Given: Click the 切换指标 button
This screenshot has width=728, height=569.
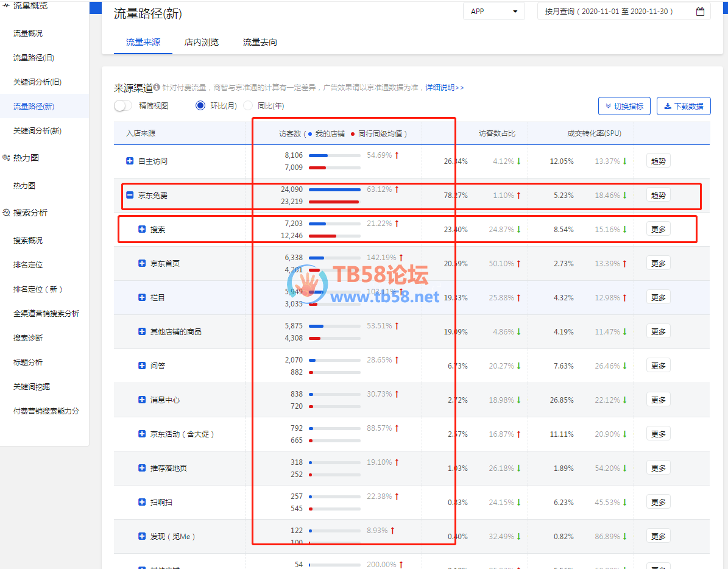Looking at the screenshot, I should tap(624, 106).
